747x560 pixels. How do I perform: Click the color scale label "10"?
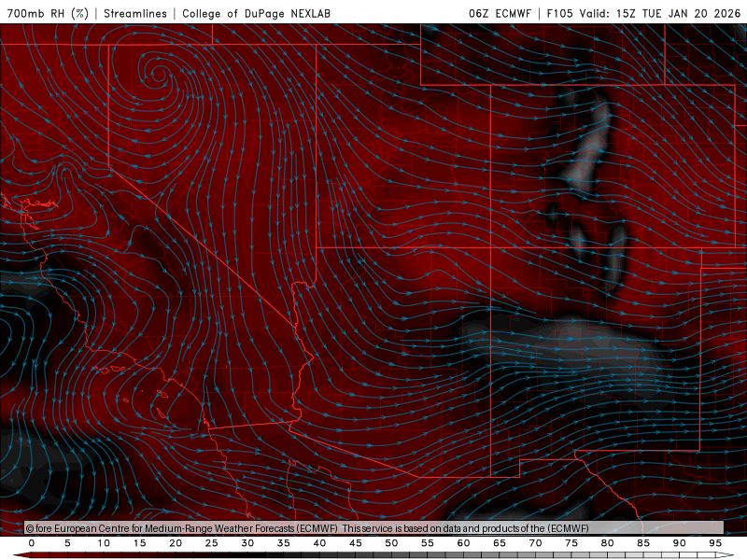[x=104, y=543]
